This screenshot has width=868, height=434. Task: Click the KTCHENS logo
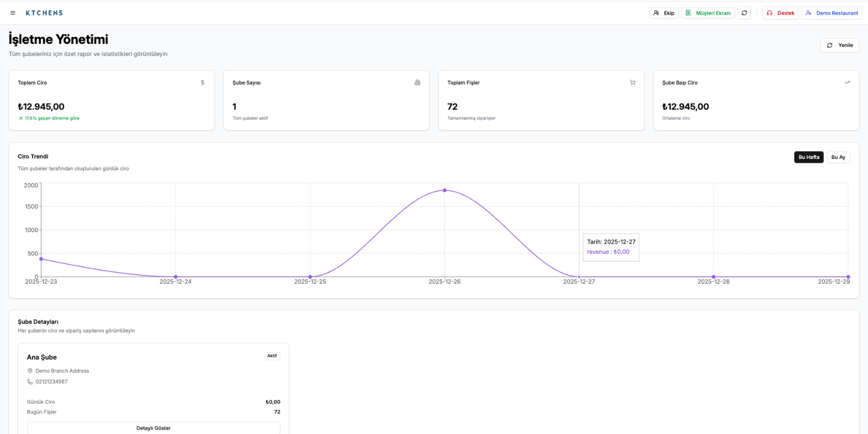44,13
